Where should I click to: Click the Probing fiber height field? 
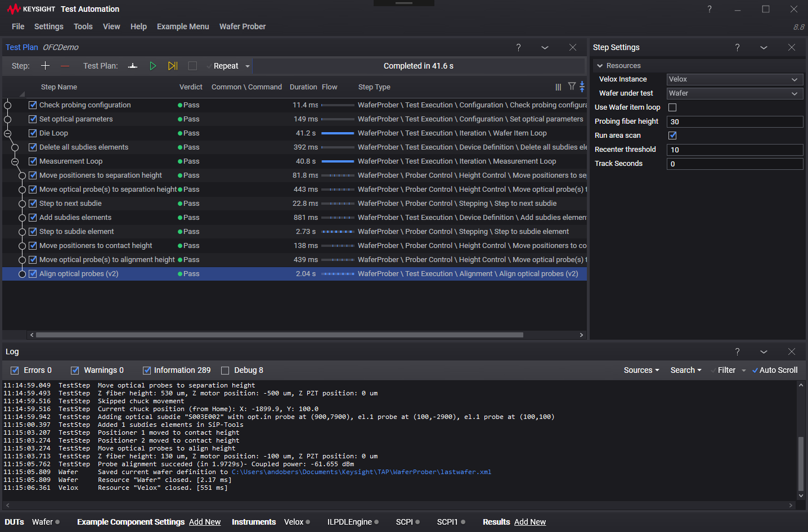(x=734, y=121)
